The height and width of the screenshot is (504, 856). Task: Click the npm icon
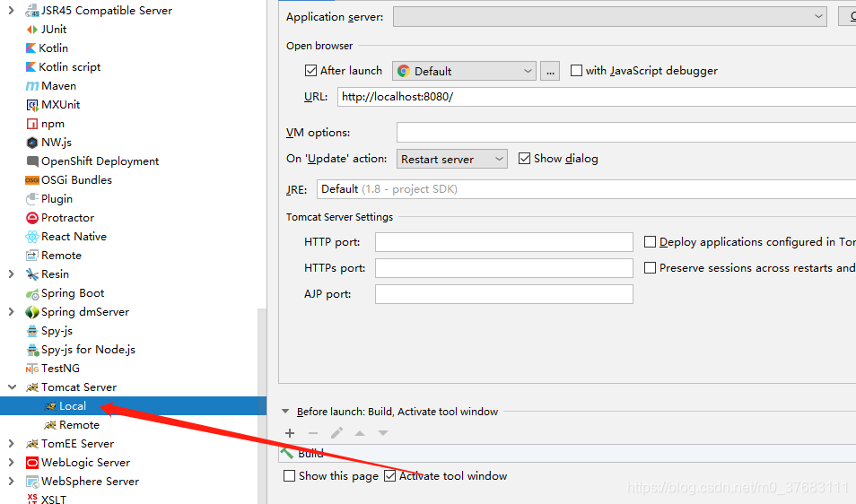point(32,124)
